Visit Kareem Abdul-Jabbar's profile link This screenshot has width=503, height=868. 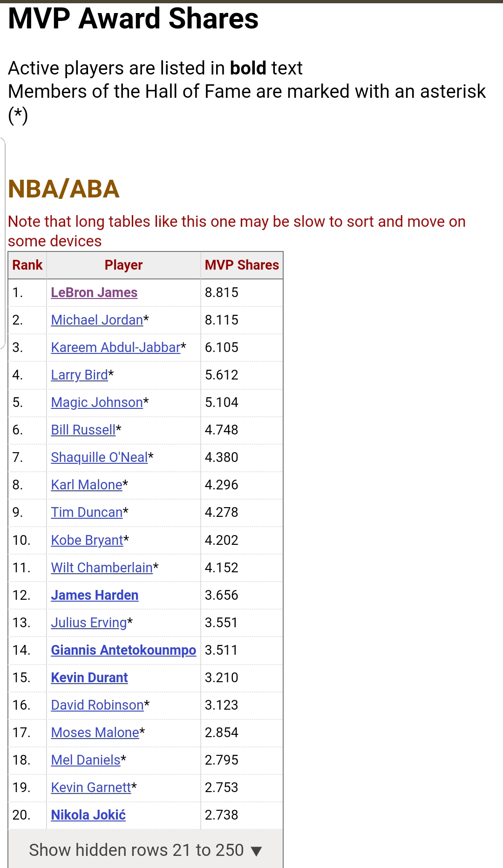coord(116,347)
